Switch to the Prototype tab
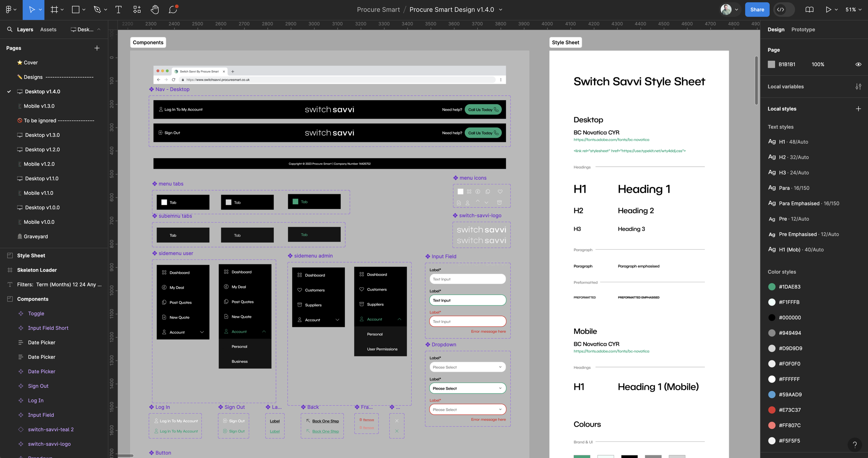Viewport: 868px width, 458px height. [x=803, y=29]
